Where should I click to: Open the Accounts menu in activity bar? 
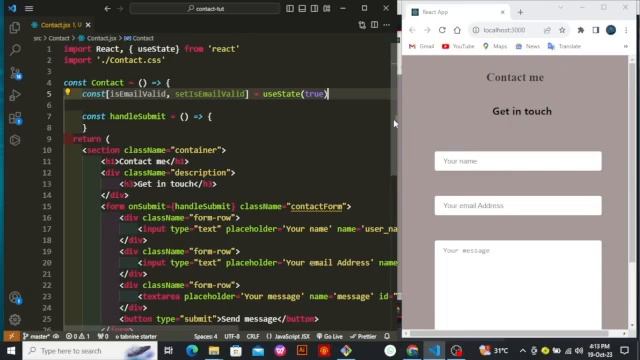(x=15, y=298)
